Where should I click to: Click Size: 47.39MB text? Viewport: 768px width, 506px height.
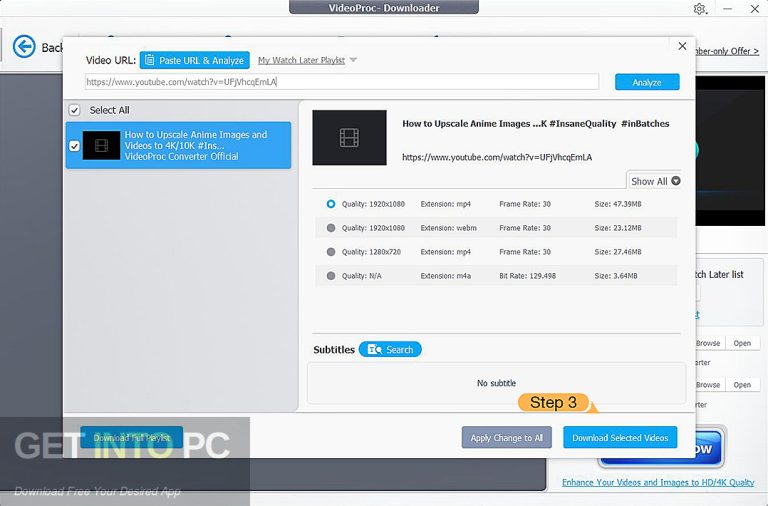click(618, 204)
